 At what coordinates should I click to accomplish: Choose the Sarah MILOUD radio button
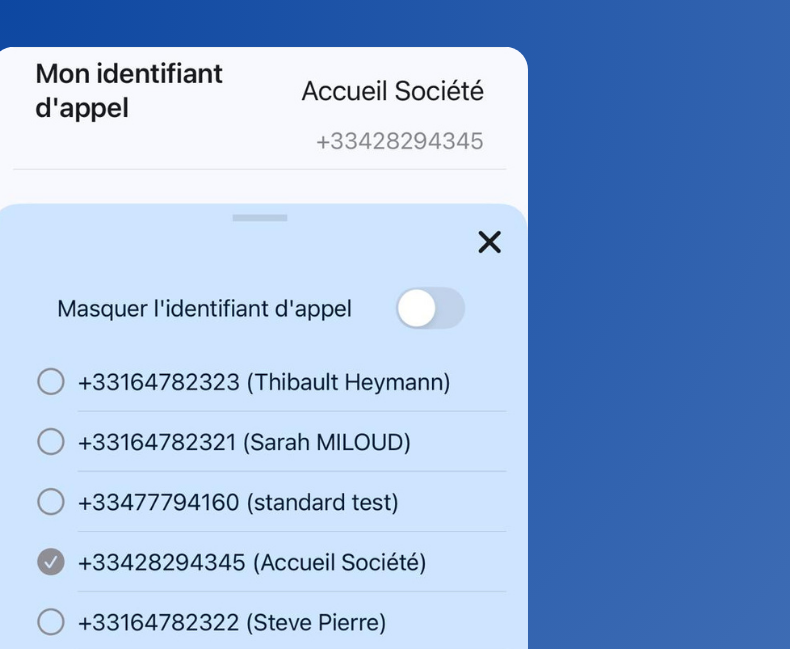[x=50, y=442]
